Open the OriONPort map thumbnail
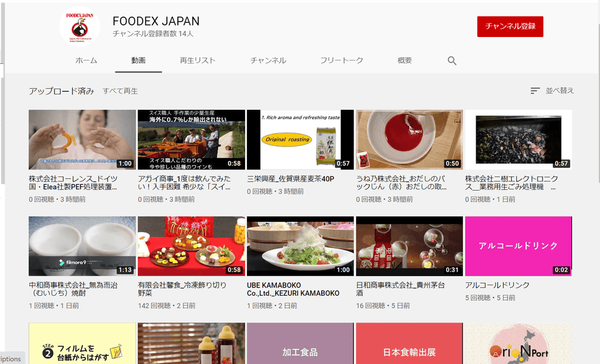 pos(518,344)
